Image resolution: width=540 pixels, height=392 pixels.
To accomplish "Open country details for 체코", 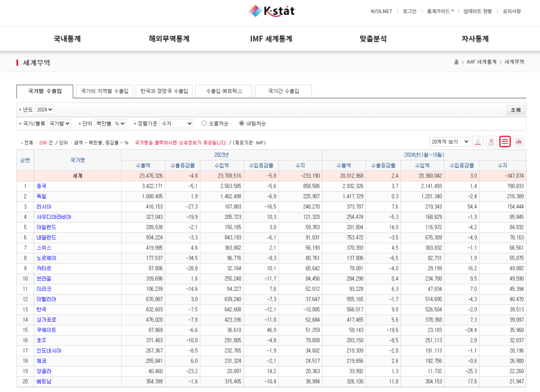I will (x=41, y=361).
